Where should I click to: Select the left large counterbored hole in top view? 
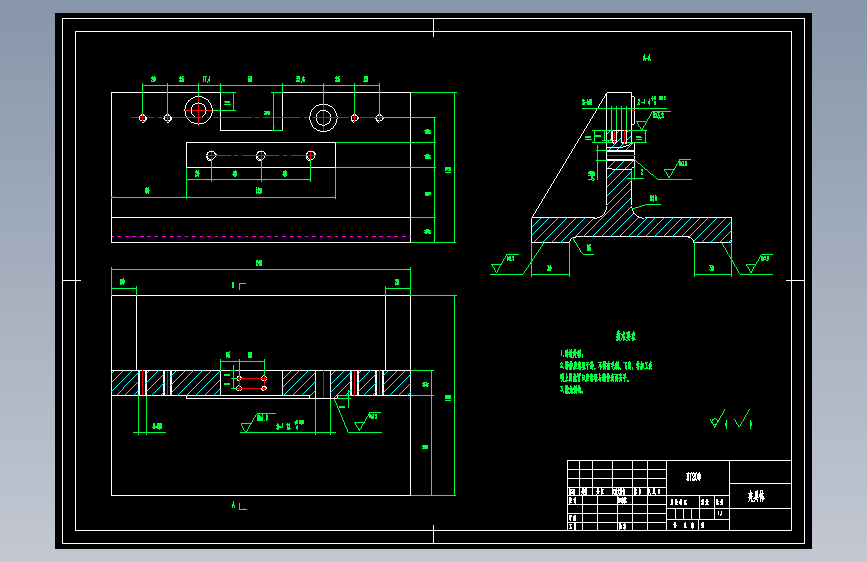click(x=199, y=110)
